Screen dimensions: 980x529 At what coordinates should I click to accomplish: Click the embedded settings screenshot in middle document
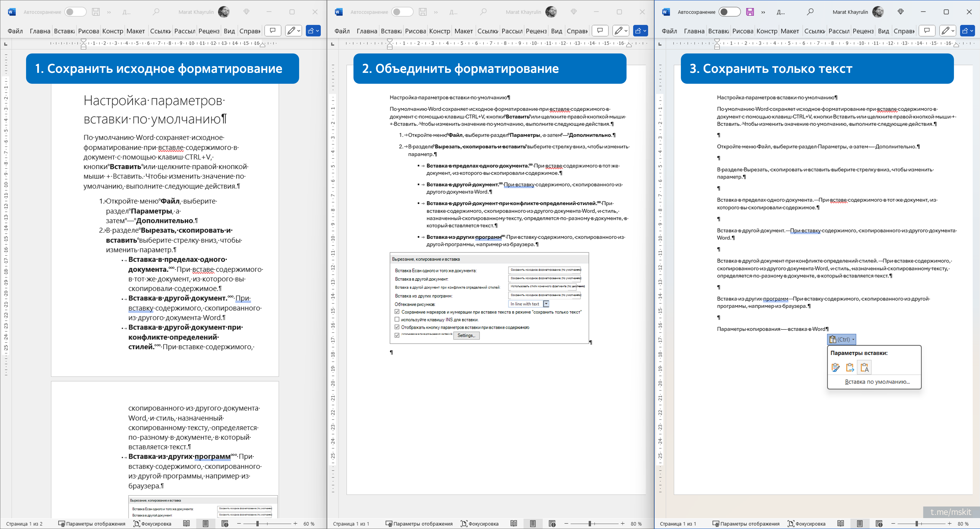(489, 298)
